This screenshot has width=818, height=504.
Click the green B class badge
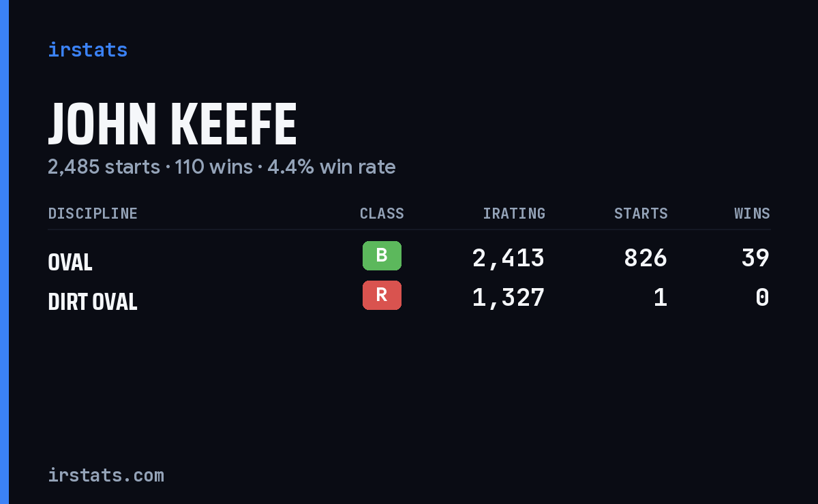pyautogui.click(x=382, y=255)
